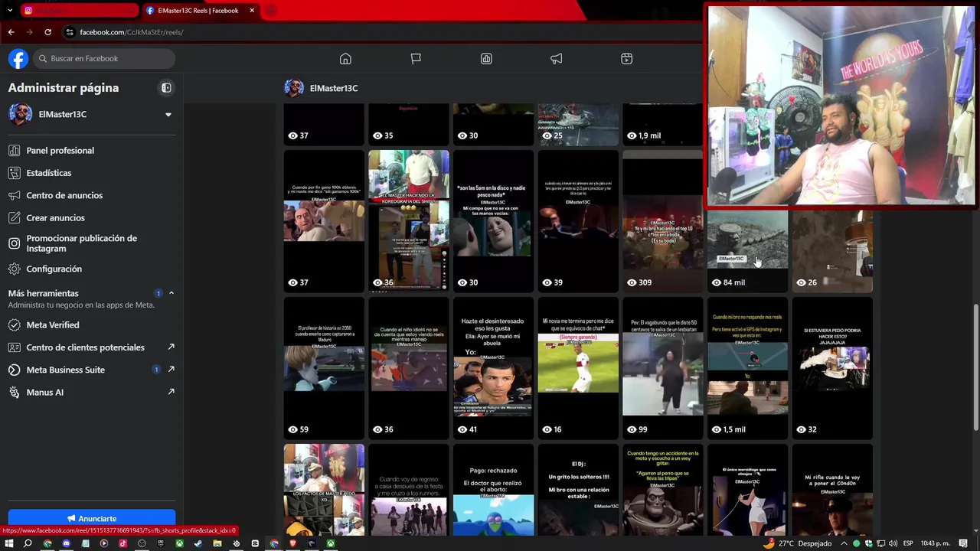Open Steam from the taskbar
Screen dimensions: 980x551
point(198,543)
